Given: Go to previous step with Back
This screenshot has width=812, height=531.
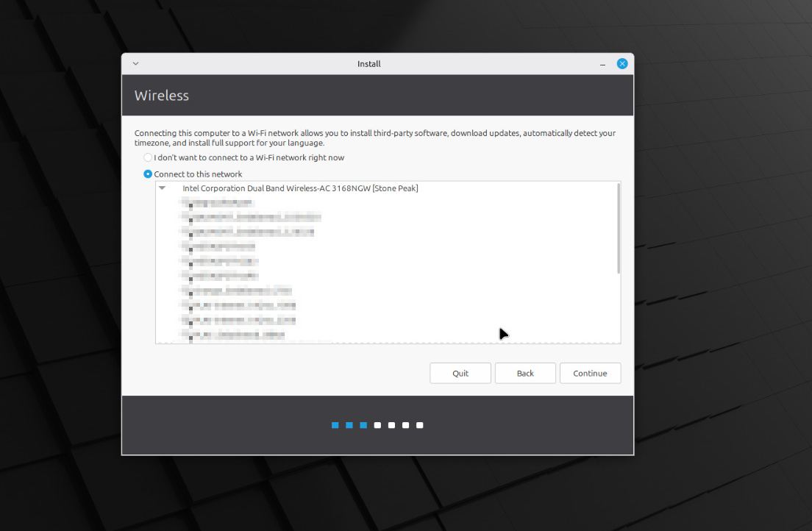Looking at the screenshot, I should pos(525,373).
